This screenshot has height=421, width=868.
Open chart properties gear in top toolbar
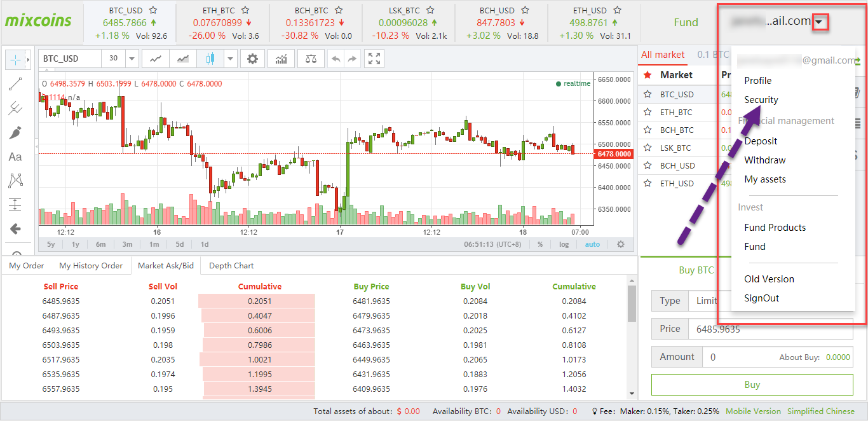click(253, 59)
